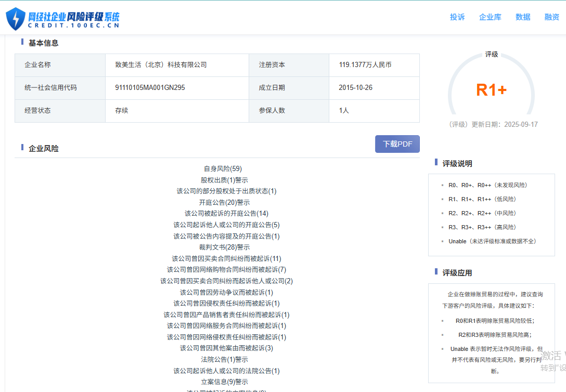
Task: Click 该公司曾因买卖合同纠纷而起诉他人或公司(2) row
Action: click(x=226, y=281)
